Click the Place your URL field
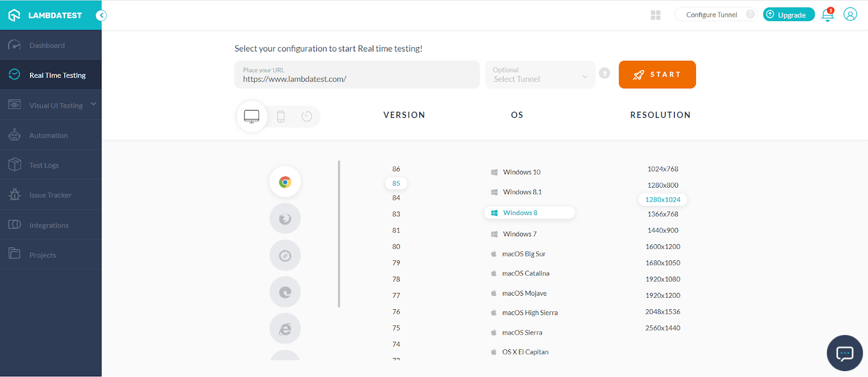 click(357, 75)
